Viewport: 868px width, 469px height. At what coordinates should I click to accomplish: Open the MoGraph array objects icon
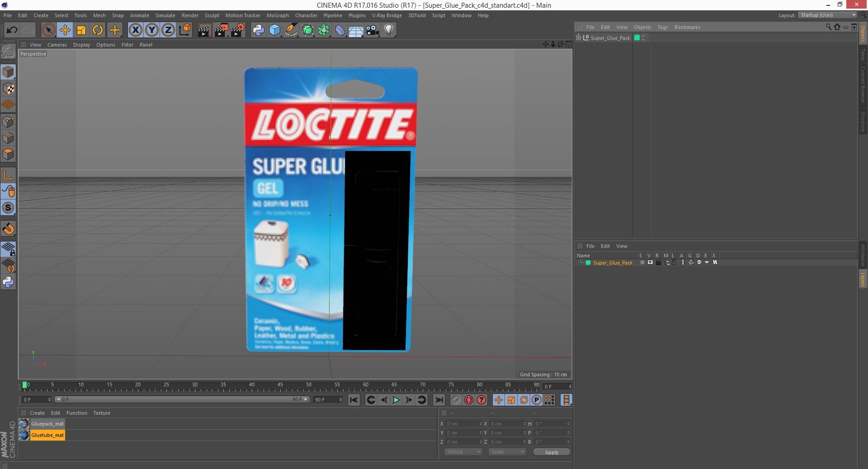point(324,30)
